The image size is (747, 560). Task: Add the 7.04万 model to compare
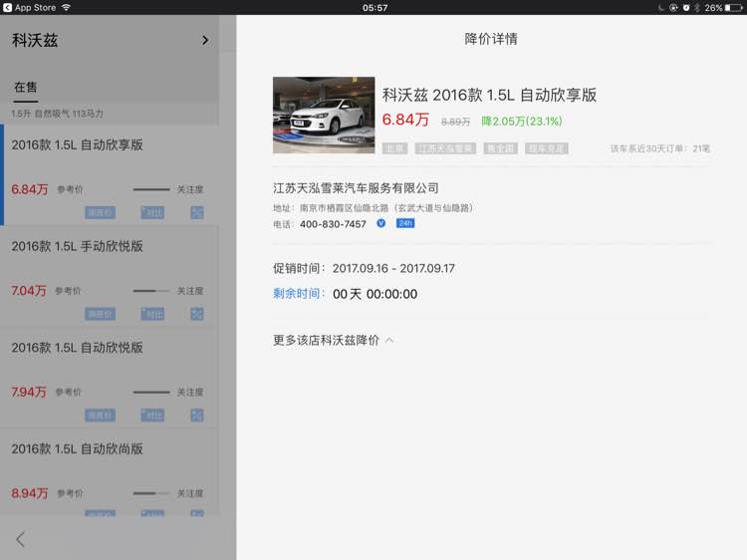(152, 314)
